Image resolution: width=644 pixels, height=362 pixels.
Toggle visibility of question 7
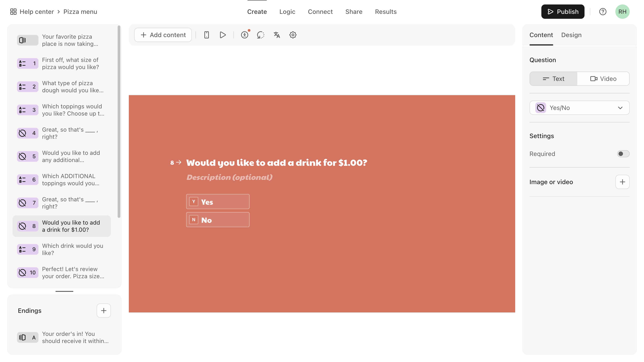(x=23, y=202)
